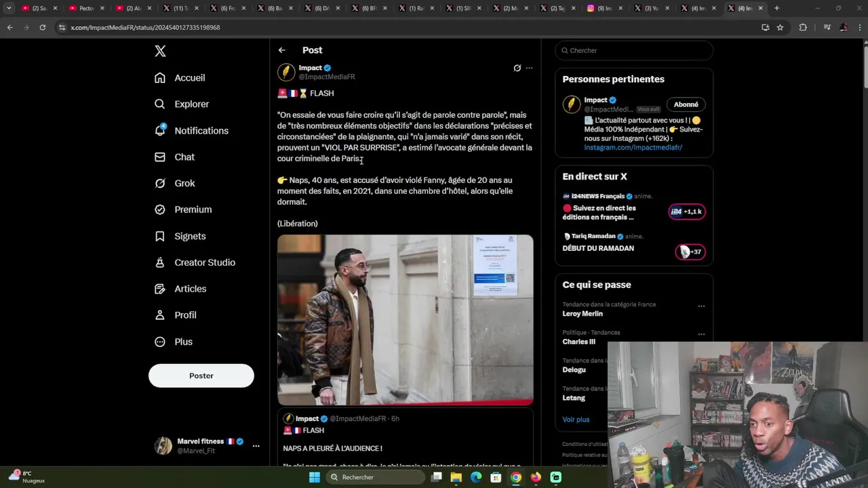Click the site info icon in address bar

click(x=62, y=27)
